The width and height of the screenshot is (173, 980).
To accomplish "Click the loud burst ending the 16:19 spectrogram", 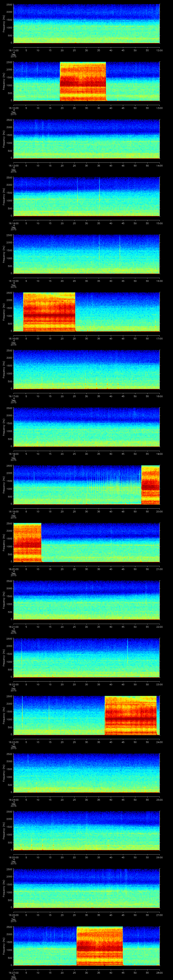I will tap(150, 485).
